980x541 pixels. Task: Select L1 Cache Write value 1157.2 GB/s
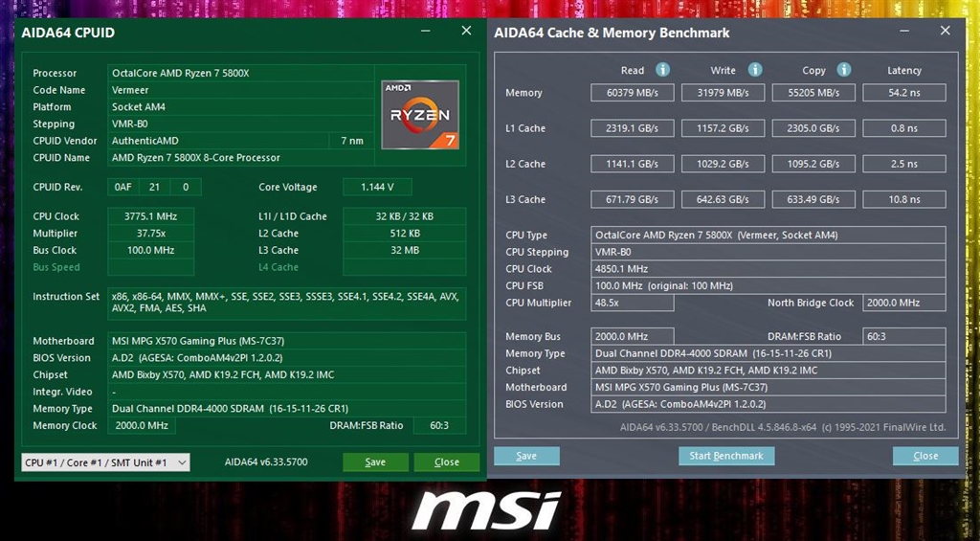(724, 128)
